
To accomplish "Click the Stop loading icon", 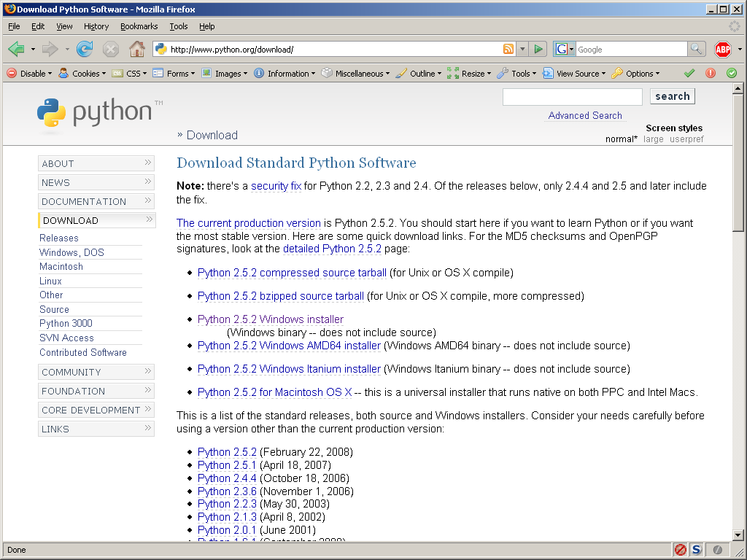I will click(111, 49).
